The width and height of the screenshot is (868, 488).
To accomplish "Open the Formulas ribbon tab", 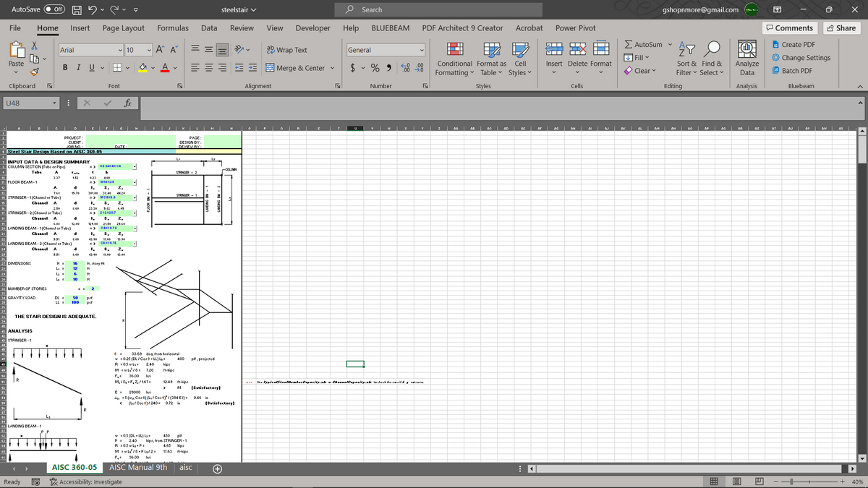I will point(173,27).
